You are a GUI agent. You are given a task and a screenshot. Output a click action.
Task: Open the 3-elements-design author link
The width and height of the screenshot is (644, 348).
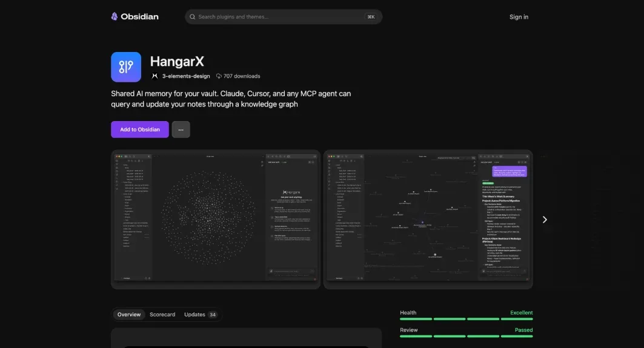185,76
